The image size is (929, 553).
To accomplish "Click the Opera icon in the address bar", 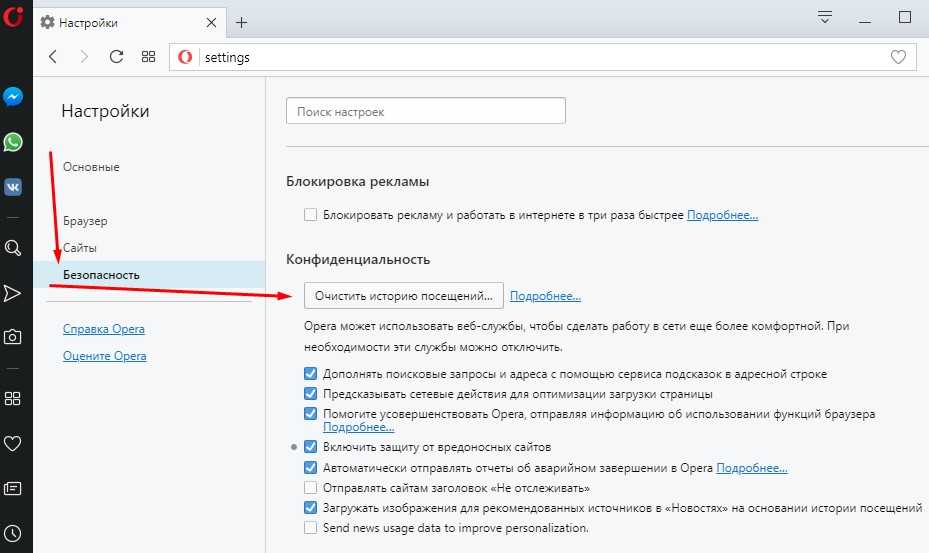I will pyautogui.click(x=185, y=57).
